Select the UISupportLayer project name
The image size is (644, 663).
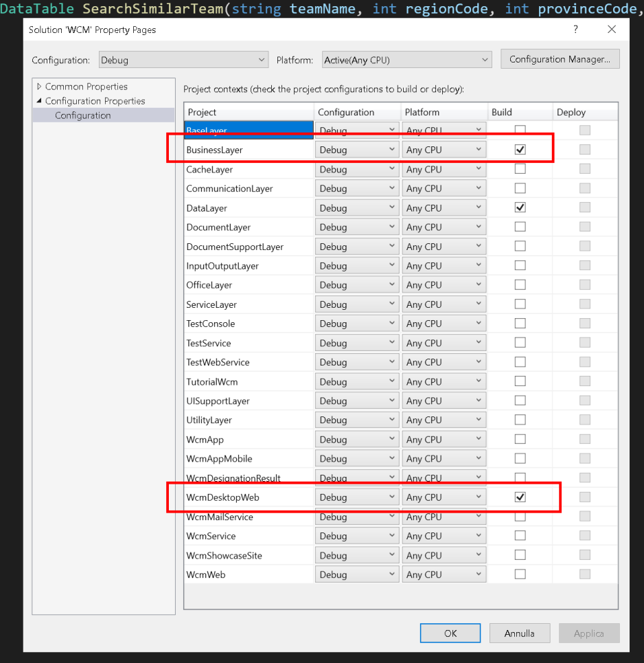[218, 401]
